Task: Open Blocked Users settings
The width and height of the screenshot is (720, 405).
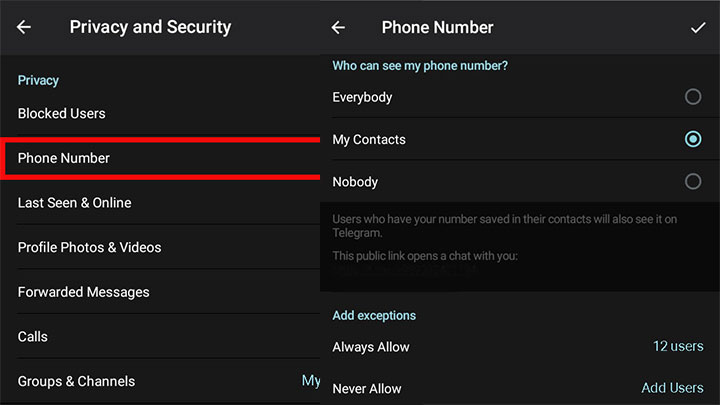Action: click(160, 113)
